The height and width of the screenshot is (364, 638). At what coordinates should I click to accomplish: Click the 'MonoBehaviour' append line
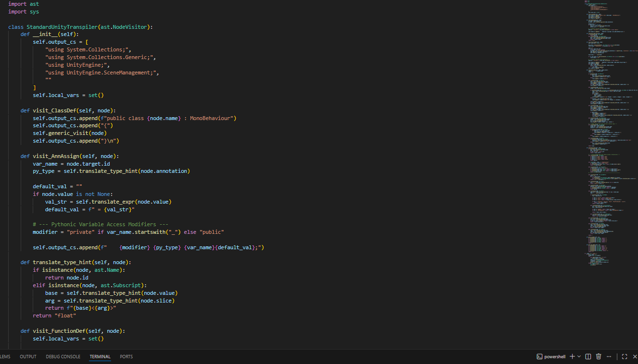(x=135, y=118)
